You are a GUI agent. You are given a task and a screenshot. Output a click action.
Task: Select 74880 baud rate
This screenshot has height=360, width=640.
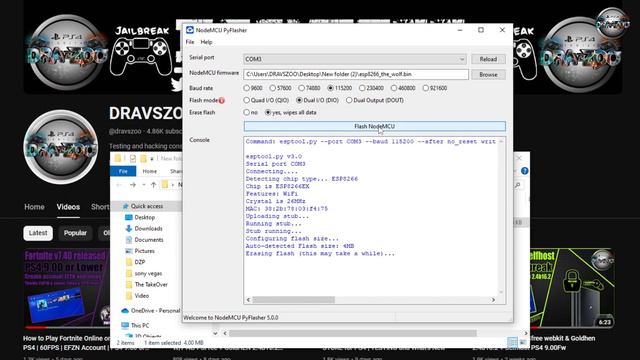[309, 88]
